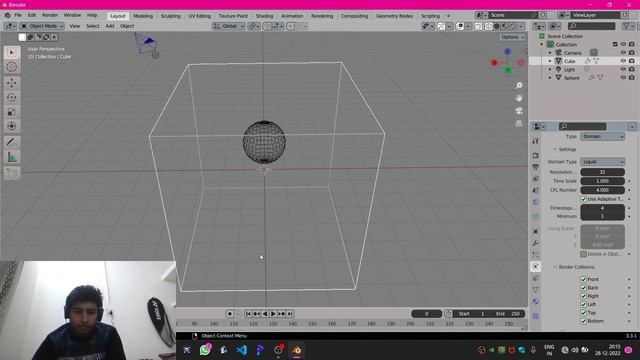Click the Resolution value field

tap(602, 172)
